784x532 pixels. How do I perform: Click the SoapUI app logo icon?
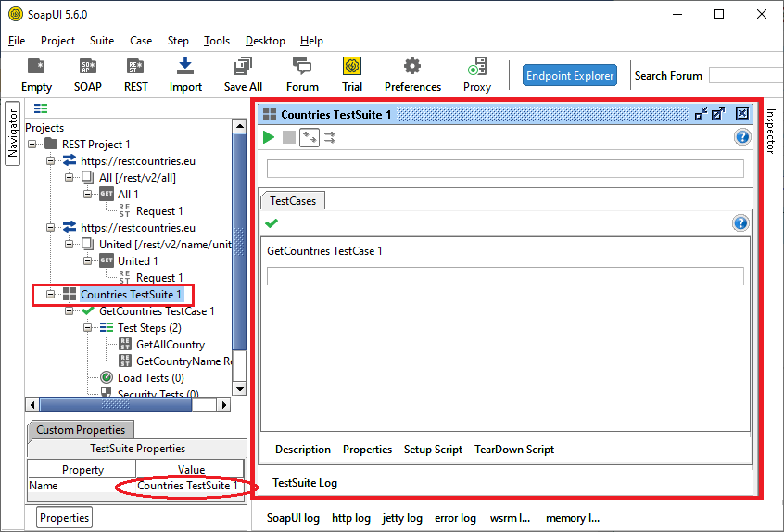[x=16, y=14]
